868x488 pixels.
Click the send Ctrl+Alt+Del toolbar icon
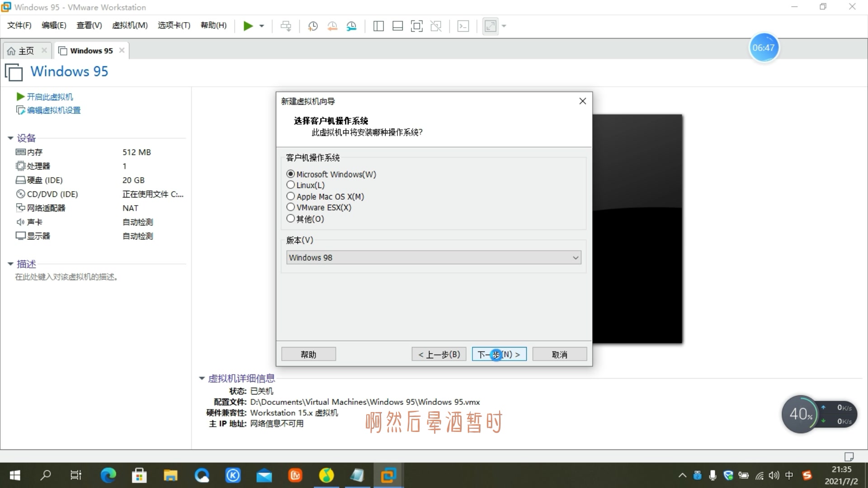(286, 26)
